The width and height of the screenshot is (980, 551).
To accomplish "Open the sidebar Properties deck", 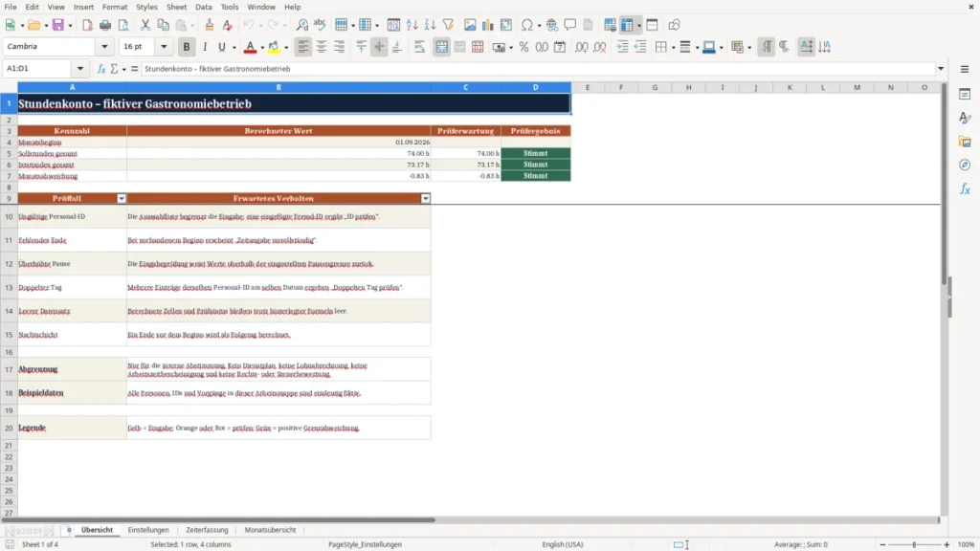I will [x=965, y=95].
